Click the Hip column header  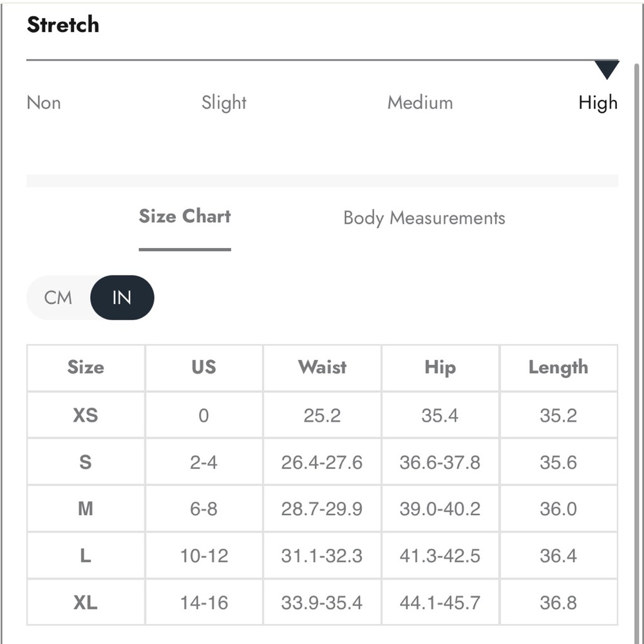(x=440, y=367)
